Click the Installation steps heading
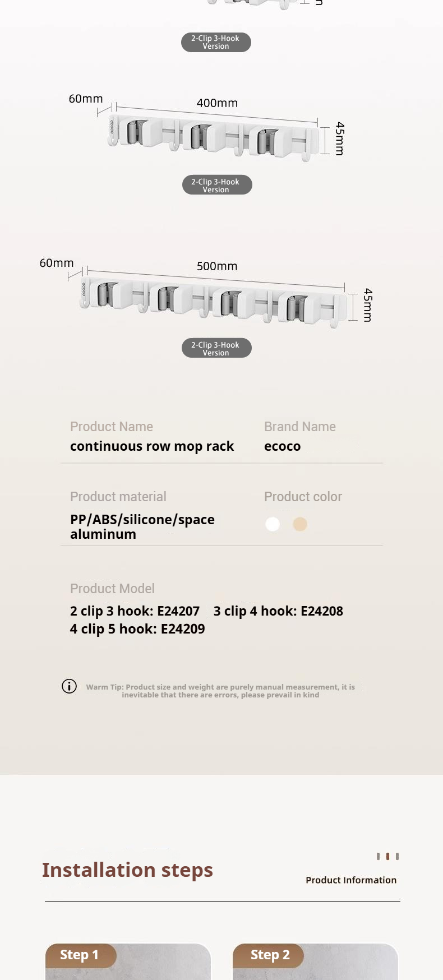The height and width of the screenshot is (980, 443). coord(127,870)
